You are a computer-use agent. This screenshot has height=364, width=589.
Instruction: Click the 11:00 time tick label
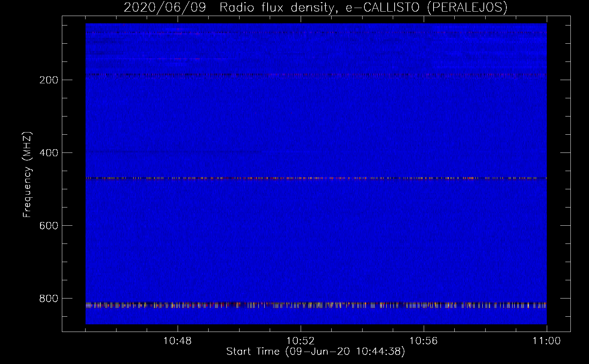click(546, 341)
